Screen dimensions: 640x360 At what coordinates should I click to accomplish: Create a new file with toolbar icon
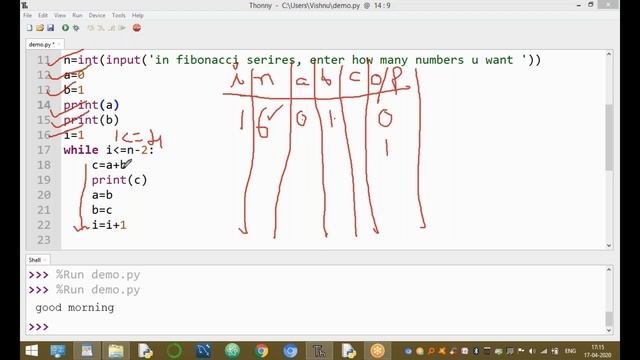29,28
